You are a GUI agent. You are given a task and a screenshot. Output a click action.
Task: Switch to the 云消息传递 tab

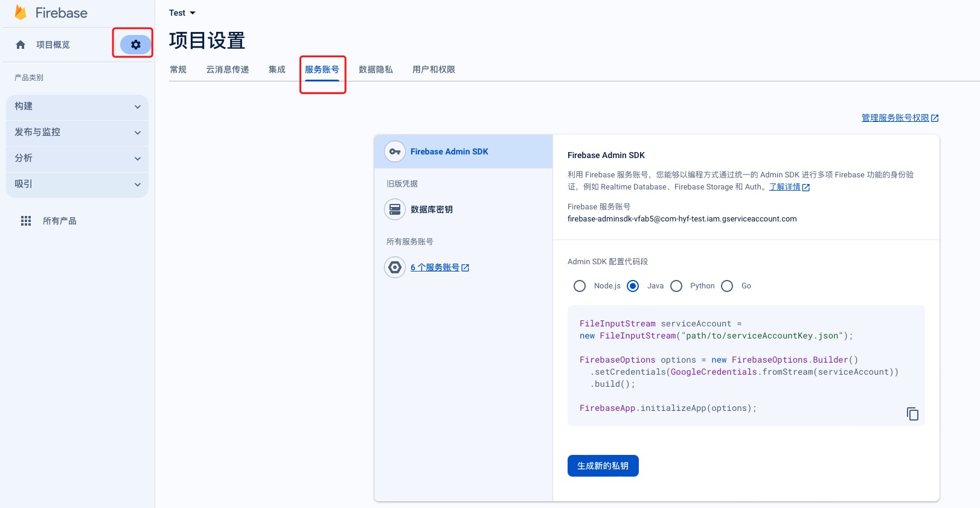[228, 69]
